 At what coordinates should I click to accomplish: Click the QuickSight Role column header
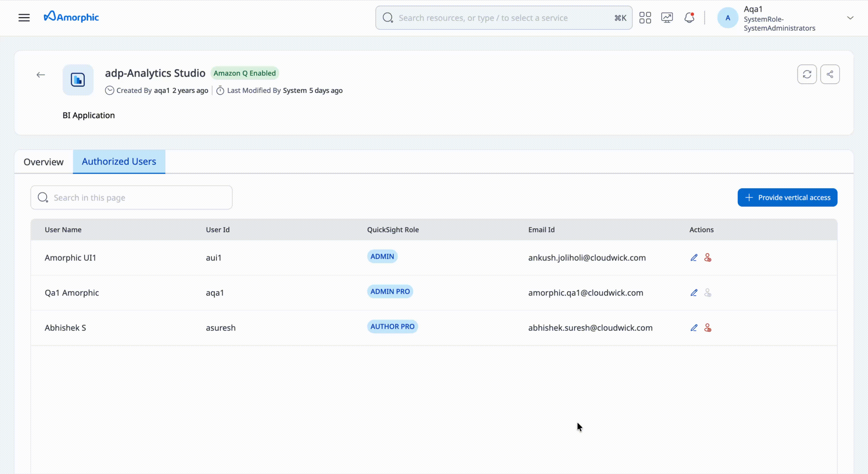tap(393, 230)
